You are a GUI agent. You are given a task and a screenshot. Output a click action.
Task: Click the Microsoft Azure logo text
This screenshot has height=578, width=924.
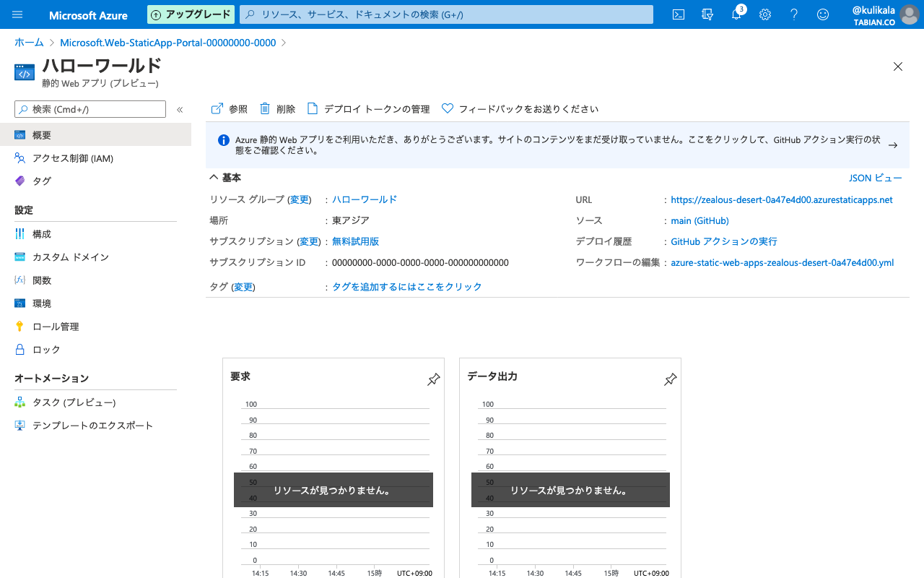88,15
